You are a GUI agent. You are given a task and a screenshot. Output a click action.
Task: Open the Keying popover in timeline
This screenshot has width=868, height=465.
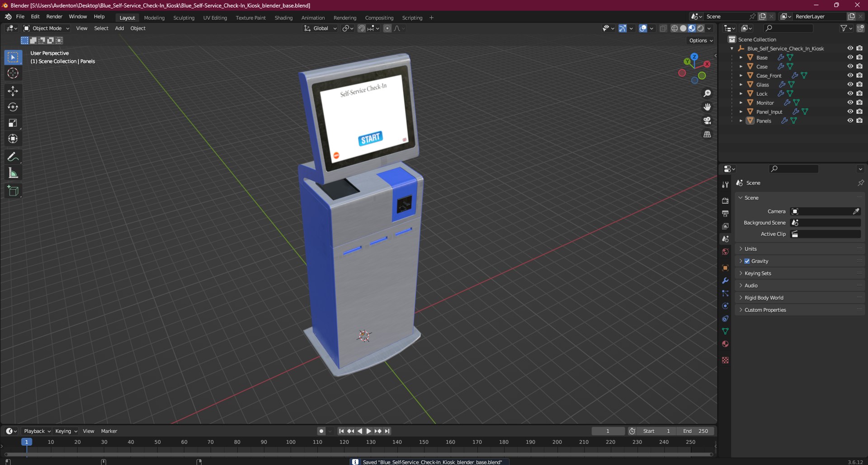(66, 431)
